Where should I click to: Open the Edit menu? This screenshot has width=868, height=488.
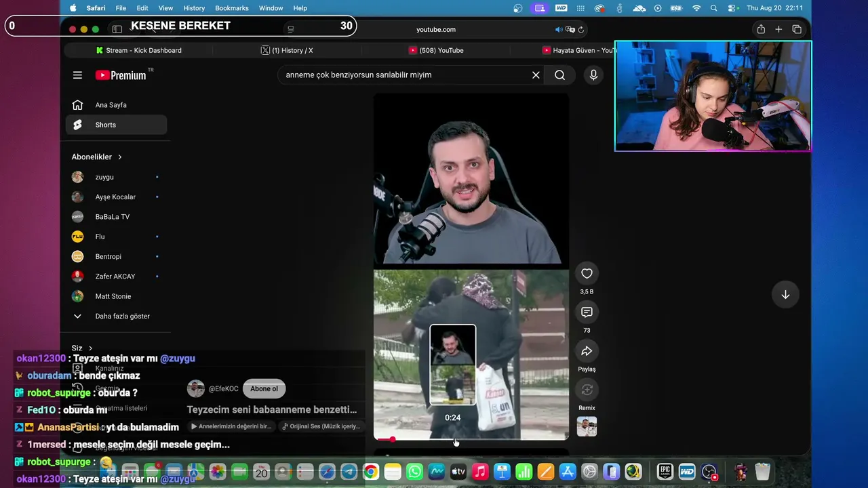coord(142,8)
